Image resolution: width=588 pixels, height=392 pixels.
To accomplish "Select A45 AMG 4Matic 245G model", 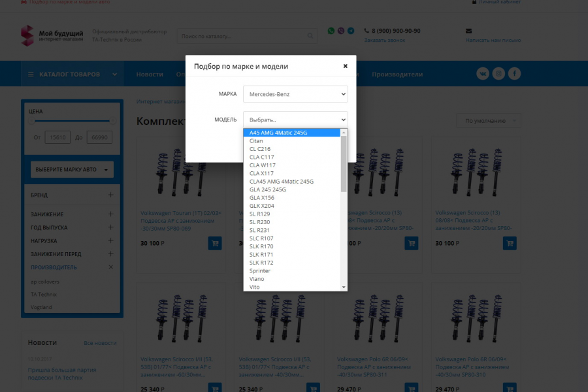I will (292, 133).
